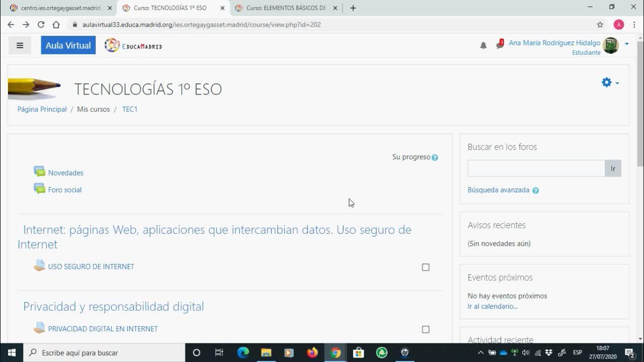Mark USO SEGURO DE INTERNET as completed
The image size is (644, 362).
(x=426, y=267)
